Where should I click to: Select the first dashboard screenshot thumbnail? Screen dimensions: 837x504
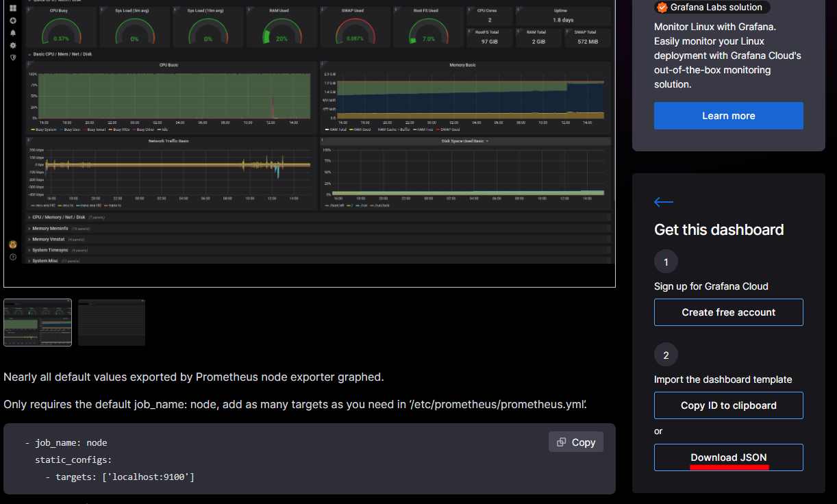click(38, 323)
